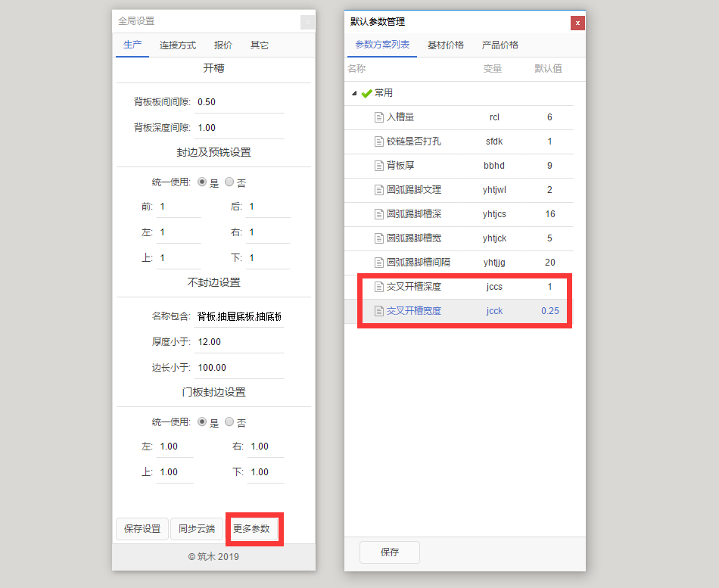
Task: Click document icon beside 入槽量
Action: pos(379,117)
